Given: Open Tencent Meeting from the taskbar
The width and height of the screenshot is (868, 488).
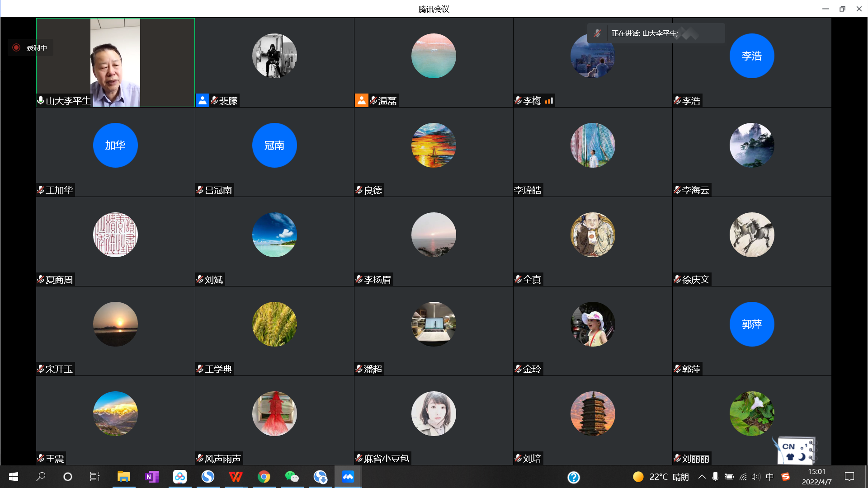Looking at the screenshot, I should point(348,477).
